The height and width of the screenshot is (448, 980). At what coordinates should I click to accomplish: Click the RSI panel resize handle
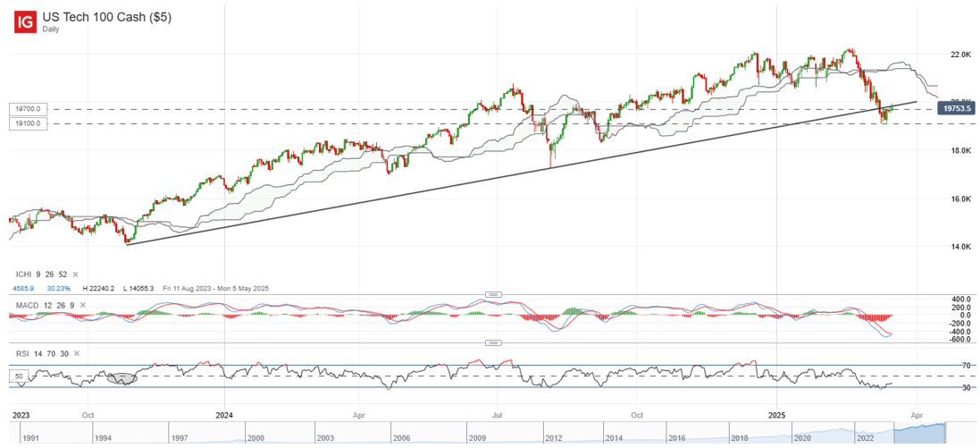[490, 343]
